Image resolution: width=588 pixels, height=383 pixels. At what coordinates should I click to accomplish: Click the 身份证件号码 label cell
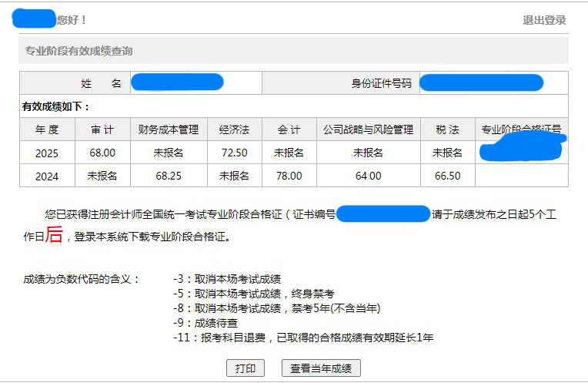[x=382, y=83]
